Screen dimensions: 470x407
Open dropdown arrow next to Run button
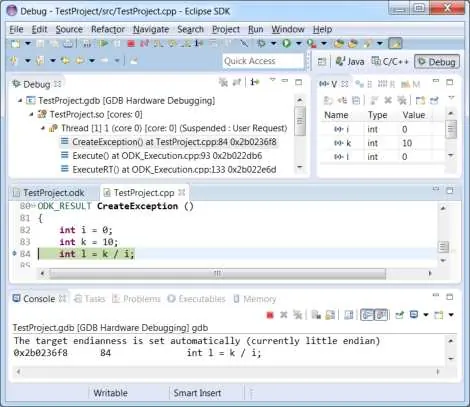pyautogui.click(x=299, y=43)
